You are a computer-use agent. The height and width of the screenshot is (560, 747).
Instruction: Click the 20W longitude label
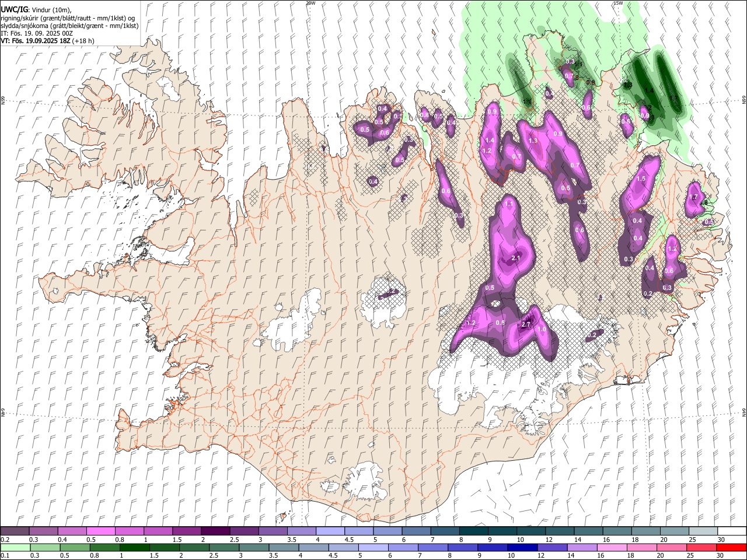(x=310, y=3)
